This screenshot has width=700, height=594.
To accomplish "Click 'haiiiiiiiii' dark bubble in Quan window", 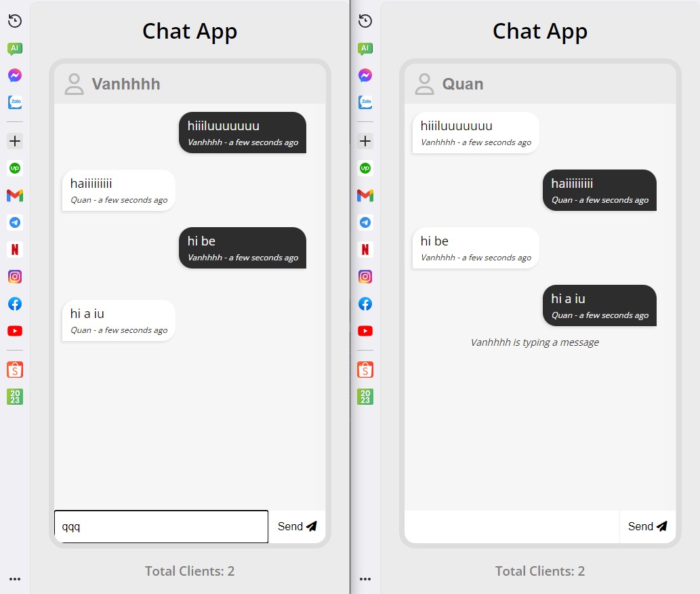I will (600, 191).
